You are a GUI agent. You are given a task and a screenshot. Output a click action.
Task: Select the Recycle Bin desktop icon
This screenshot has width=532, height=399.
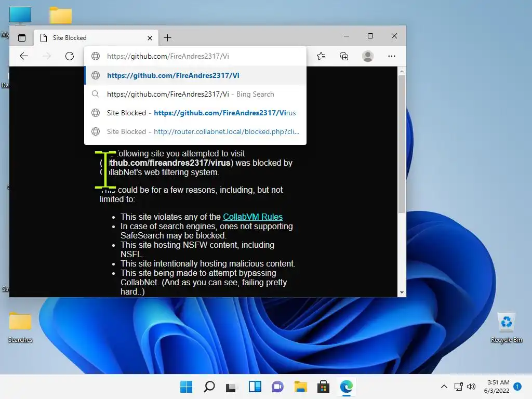[x=506, y=327]
